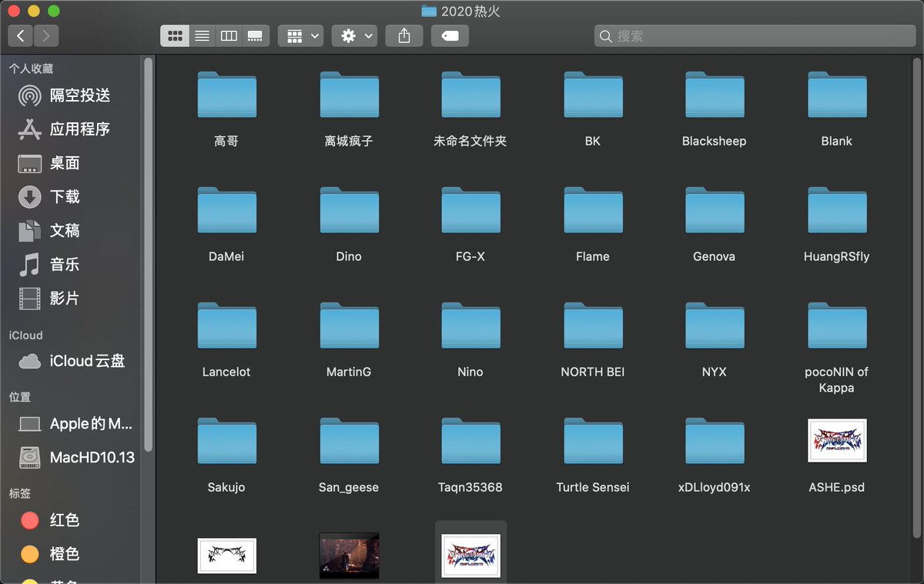
Task: Select the dark game screenshot thumbnail
Action: [349, 556]
